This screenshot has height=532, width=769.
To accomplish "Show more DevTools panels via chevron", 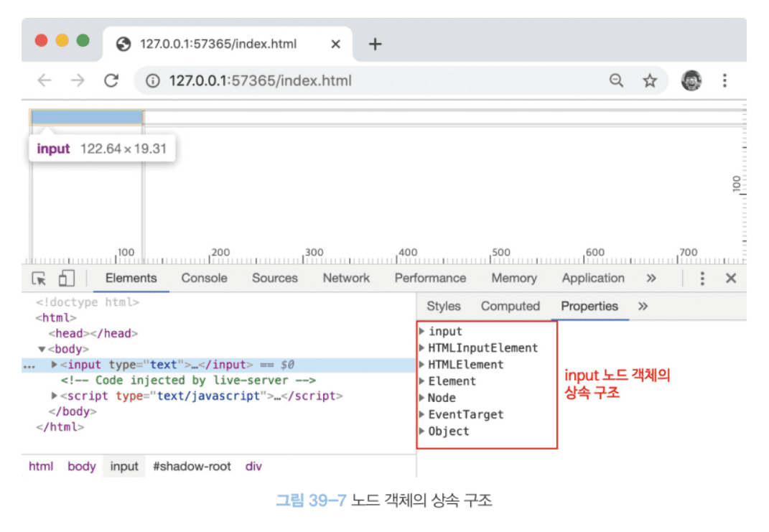I will (651, 279).
